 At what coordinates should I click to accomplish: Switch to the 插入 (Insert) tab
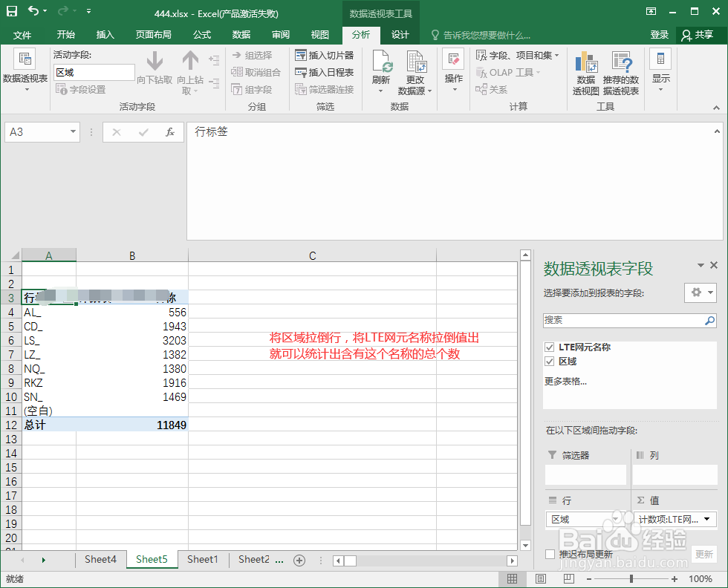[x=105, y=35]
